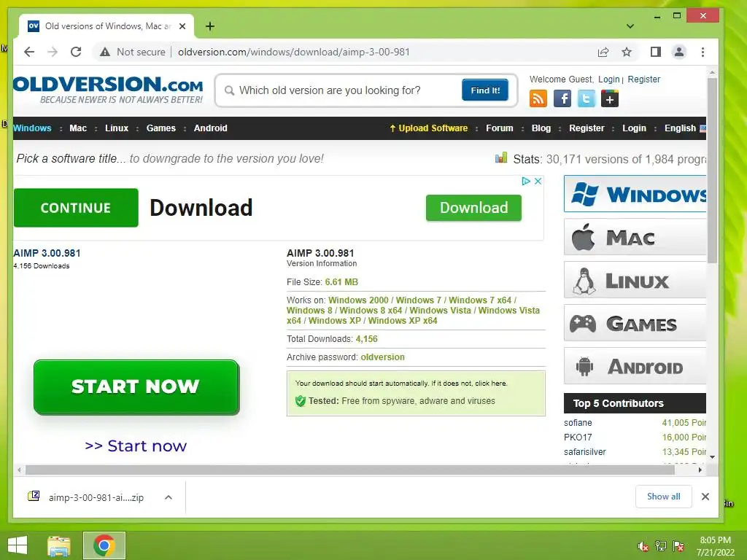Viewport: 747px width, 560px height.
Task: Click Register link beside Welcome Guest
Action: [643, 79]
